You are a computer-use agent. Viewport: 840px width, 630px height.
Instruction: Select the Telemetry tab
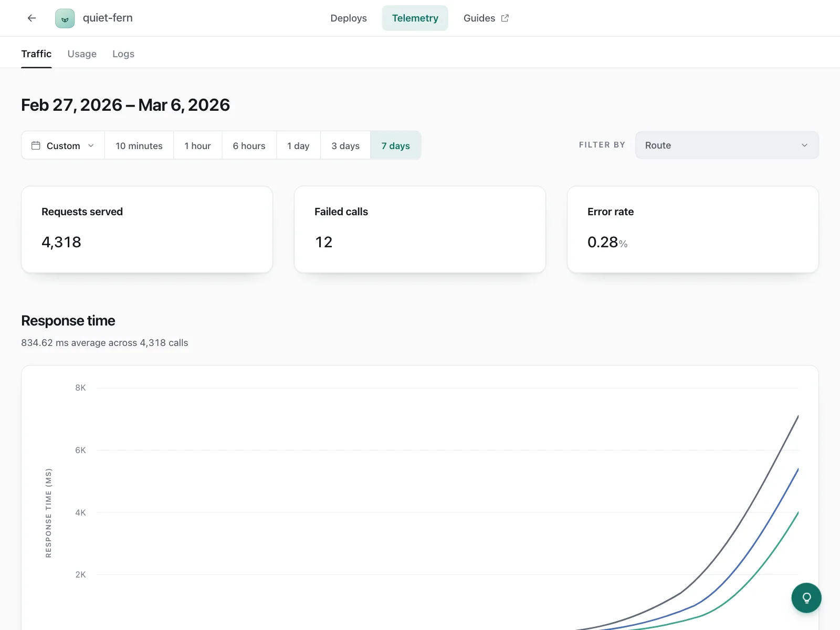pyautogui.click(x=415, y=18)
